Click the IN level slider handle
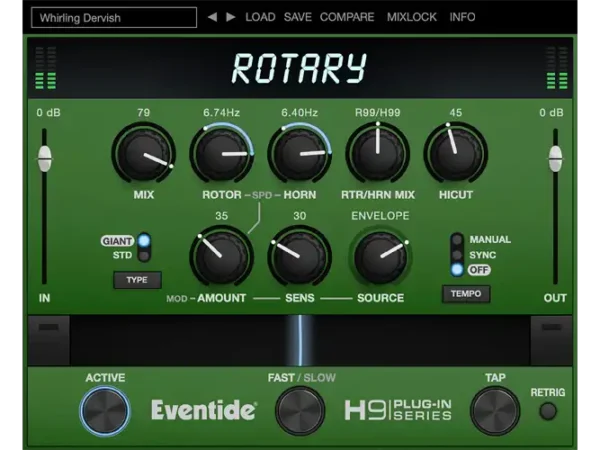The height and width of the screenshot is (450, 600). click(44, 159)
